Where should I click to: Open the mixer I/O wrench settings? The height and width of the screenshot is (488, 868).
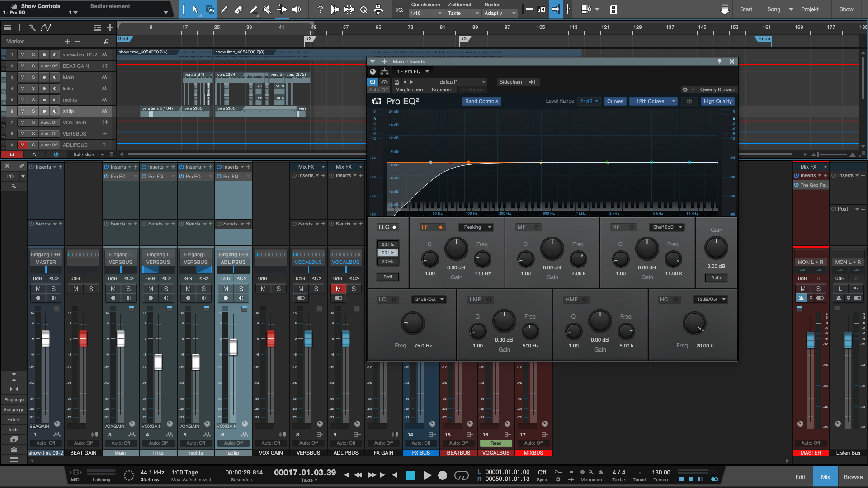click(x=14, y=186)
